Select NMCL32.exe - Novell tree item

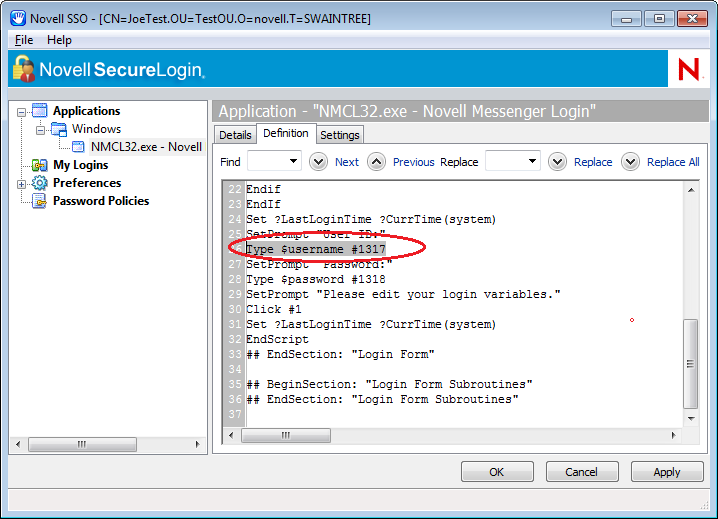click(146, 147)
